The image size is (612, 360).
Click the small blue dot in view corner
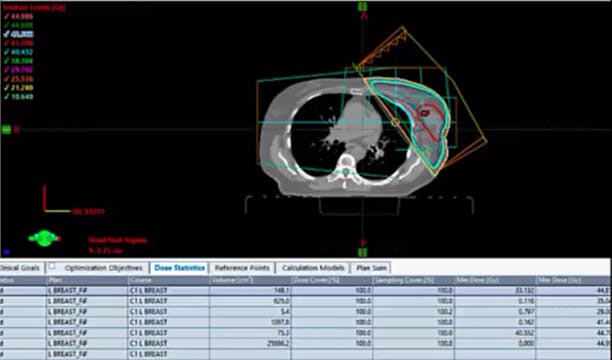click(6, 252)
